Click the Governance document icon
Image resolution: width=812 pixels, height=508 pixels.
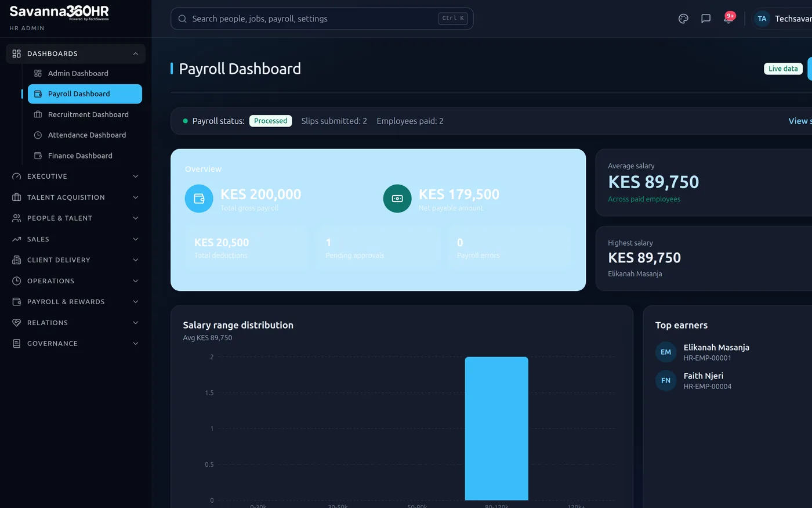[x=16, y=344]
